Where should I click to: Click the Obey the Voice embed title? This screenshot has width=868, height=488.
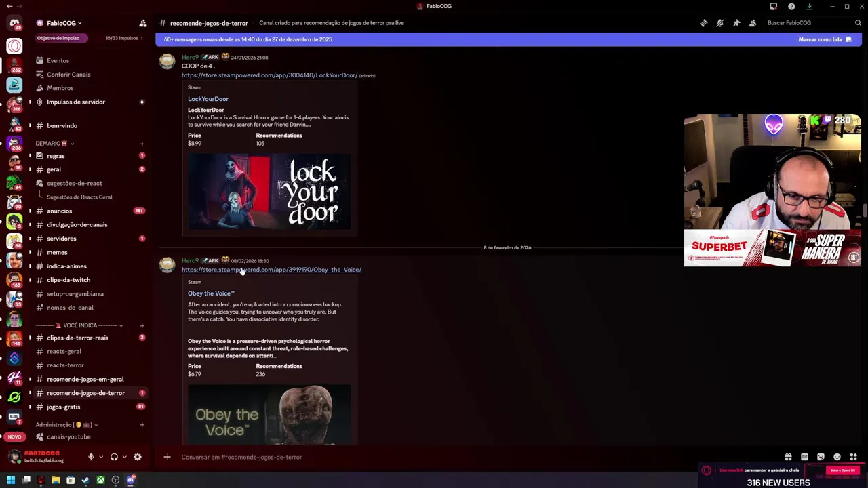211,293
